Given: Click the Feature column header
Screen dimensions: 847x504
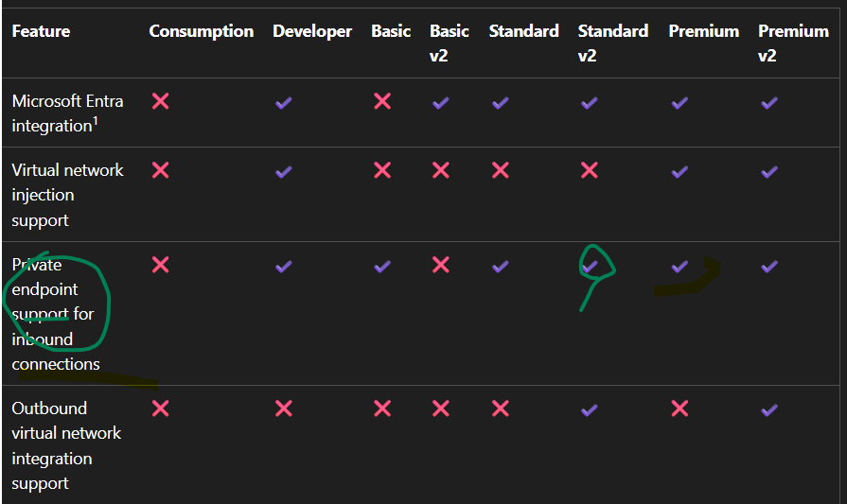Looking at the screenshot, I should pyautogui.click(x=41, y=31).
